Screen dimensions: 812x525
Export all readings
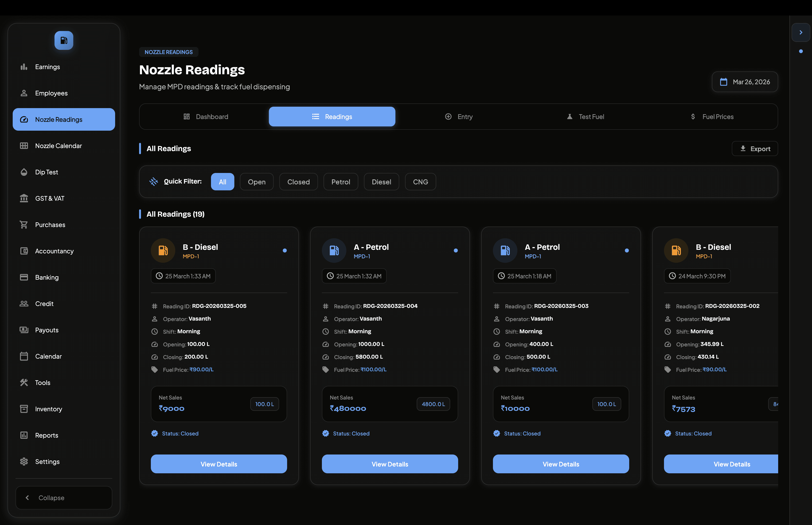[754, 149]
